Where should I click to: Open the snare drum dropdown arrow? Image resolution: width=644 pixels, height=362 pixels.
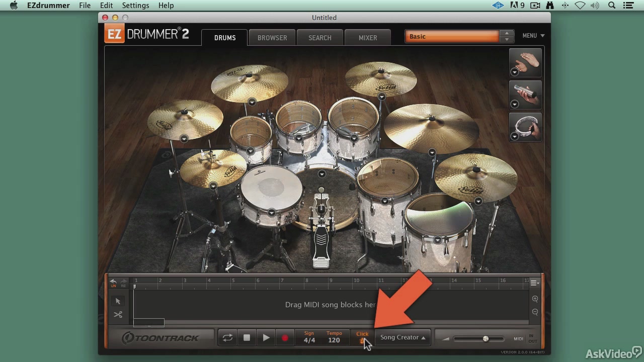click(x=271, y=213)
